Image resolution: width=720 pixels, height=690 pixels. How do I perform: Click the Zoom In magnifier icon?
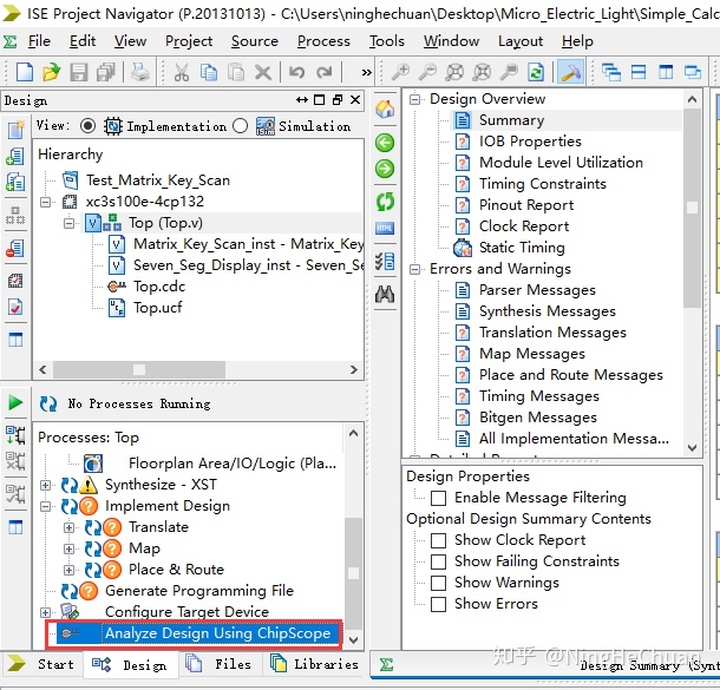click(x=400, y=72)
